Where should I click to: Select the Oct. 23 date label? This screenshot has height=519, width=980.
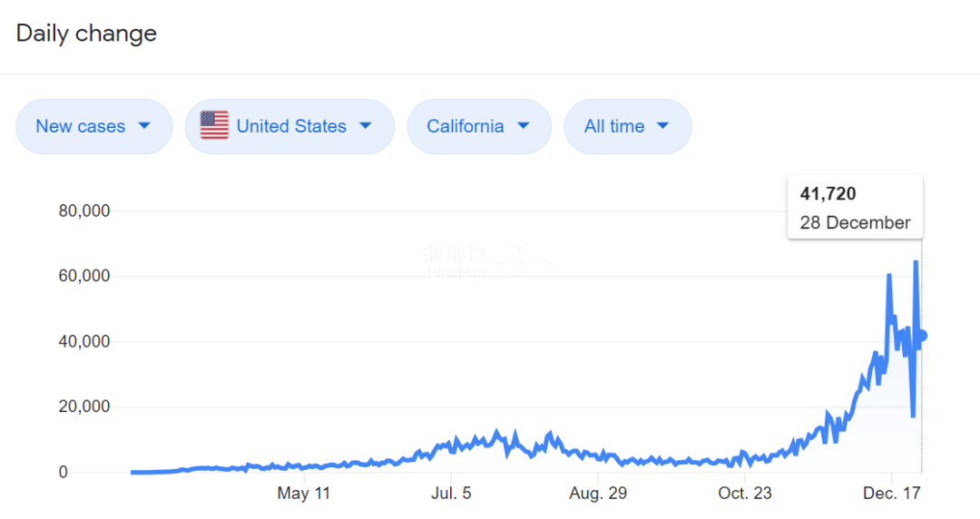click(x=746, y=494)
